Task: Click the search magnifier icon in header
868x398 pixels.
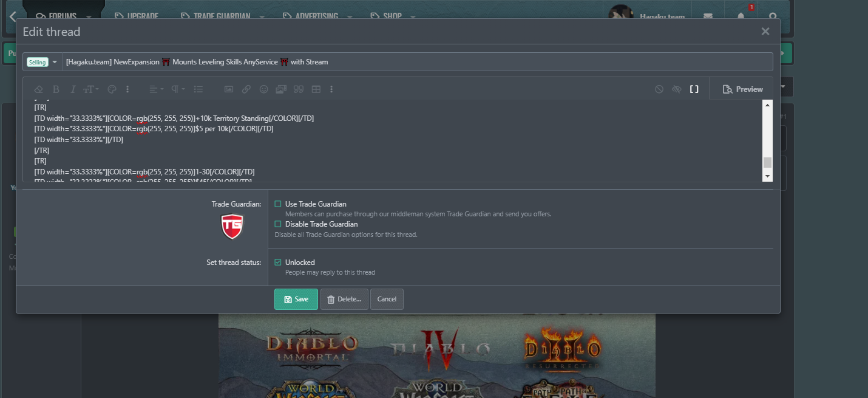Action: point(773,16)
